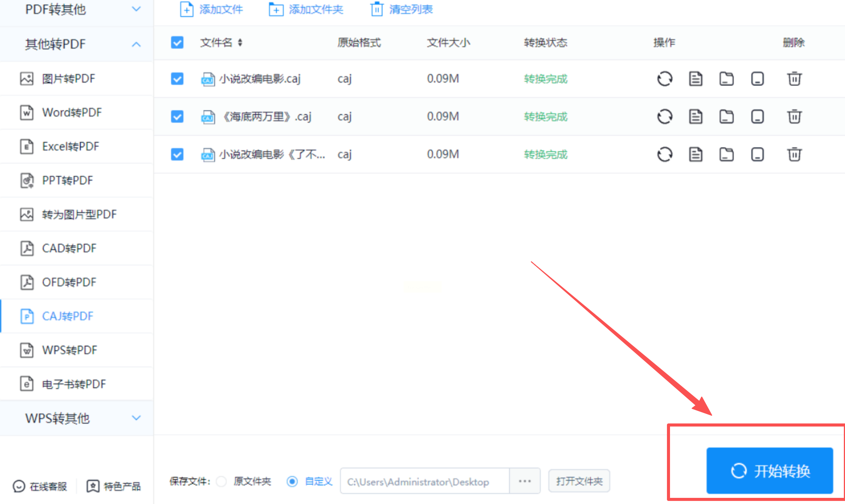The height and width of the screenshot is (504, 845).
Task: Switch to CAD转PDF conversion
Action: (x=69, y=248)
